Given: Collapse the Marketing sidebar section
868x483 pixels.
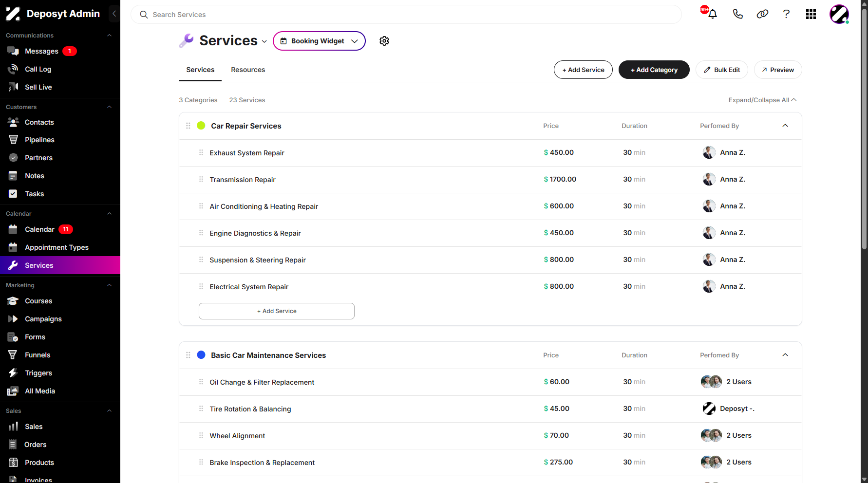Looking at the screenshot, I should coord(110,285).
